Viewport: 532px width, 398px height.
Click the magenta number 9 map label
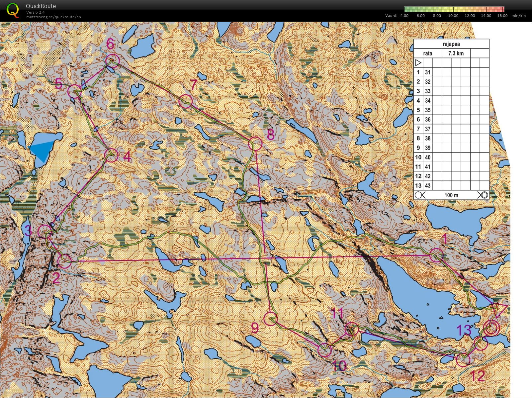[x=255, y=328]
